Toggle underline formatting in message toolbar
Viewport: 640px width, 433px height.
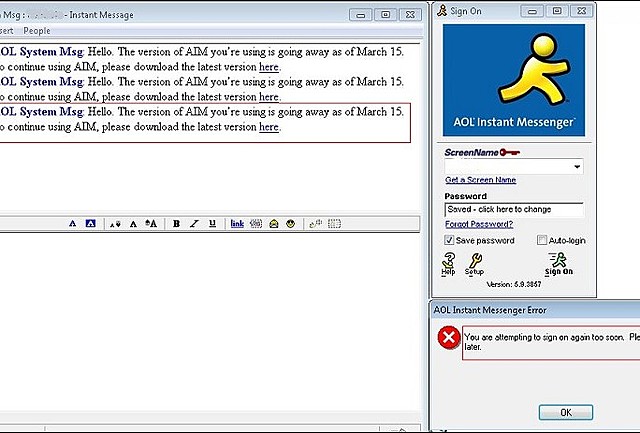coord(212,224)
